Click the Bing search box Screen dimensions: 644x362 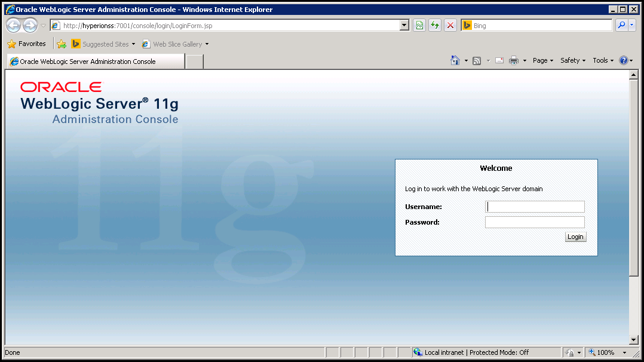[537, 26]
